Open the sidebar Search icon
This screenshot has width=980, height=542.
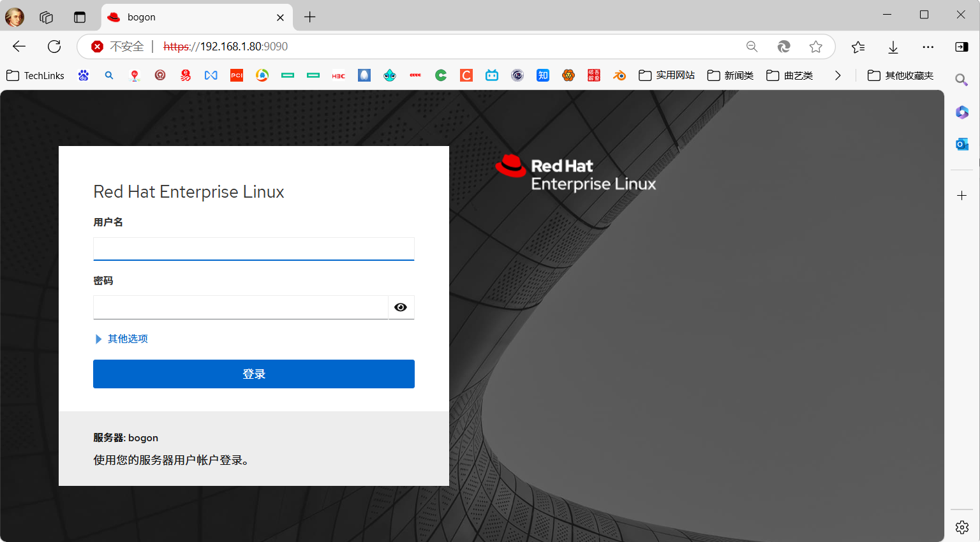pyautogui.click(x=961, y=80)
